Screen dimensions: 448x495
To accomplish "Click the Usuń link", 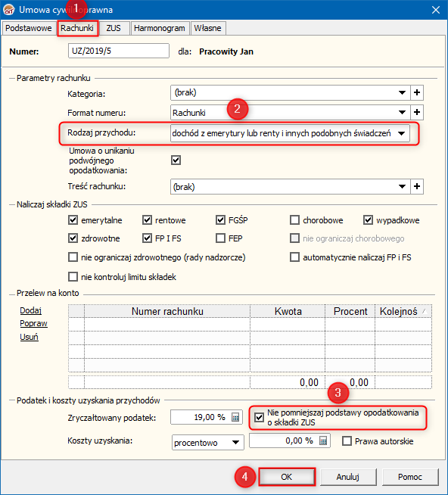I will coord(29,337).
